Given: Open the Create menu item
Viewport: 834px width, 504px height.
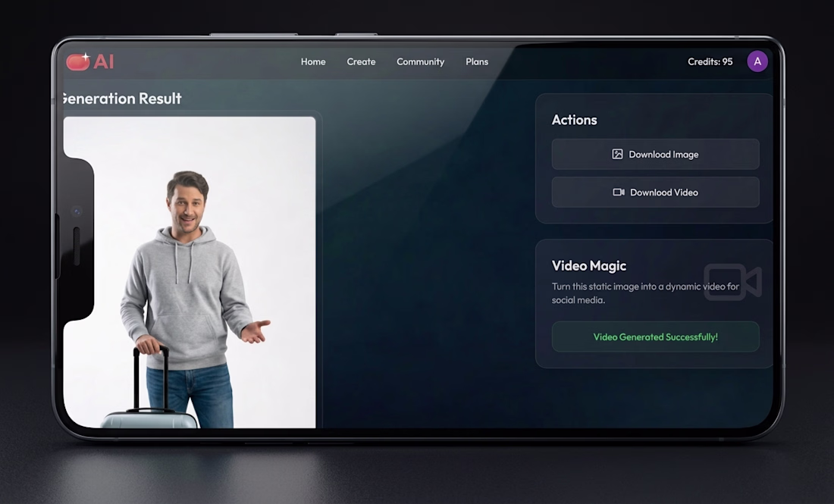Looking at the screenshot, I should click(x=361, y=61).
